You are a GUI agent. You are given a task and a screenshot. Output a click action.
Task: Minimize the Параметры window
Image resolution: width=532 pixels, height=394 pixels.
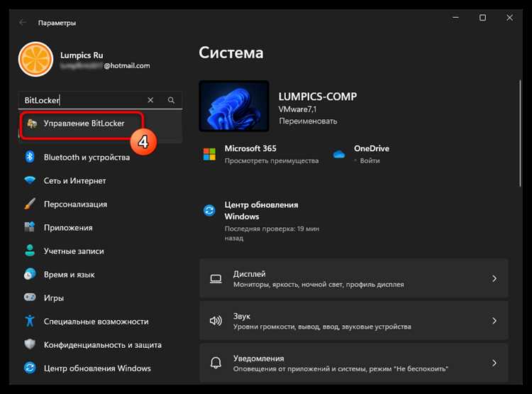point(455,17)
